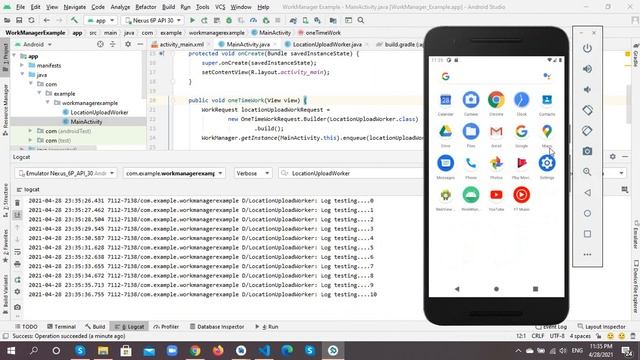The height and width of the screenshot is (360, 640).
Task: Open Layout Inspector from bottom bar
Action: (602, 327)
